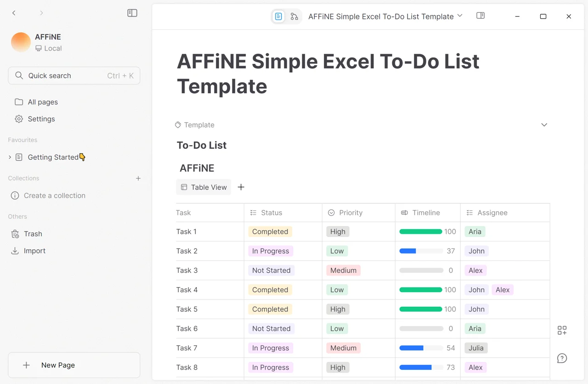
Task: Open the widgets grid icon at bottom right
Action: tap(562, 330)
